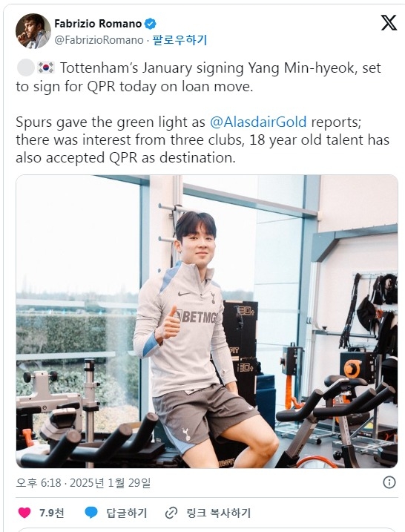Open Fabrizio Romano display name

tap(98, 24)
